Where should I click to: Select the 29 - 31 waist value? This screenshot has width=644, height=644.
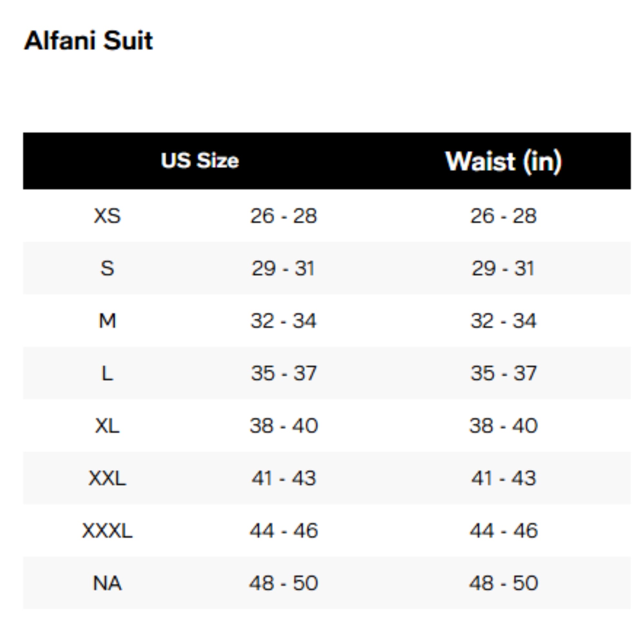tap(503, 268)
